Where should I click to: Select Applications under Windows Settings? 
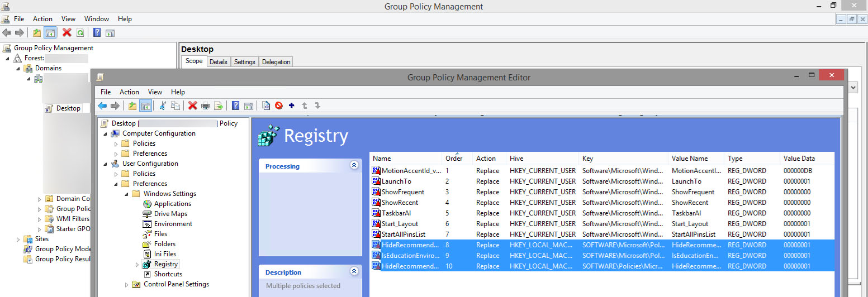[x=173, y=204]
